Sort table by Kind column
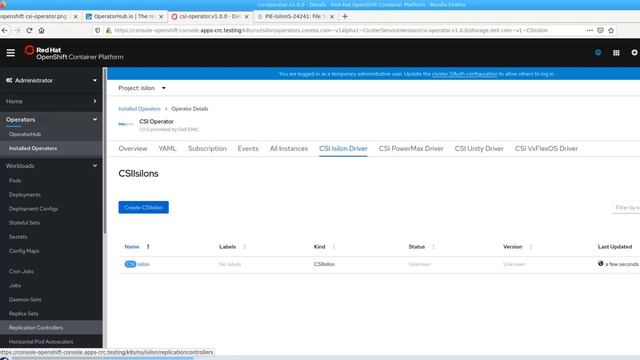The image size is (640, 360). 334,247
